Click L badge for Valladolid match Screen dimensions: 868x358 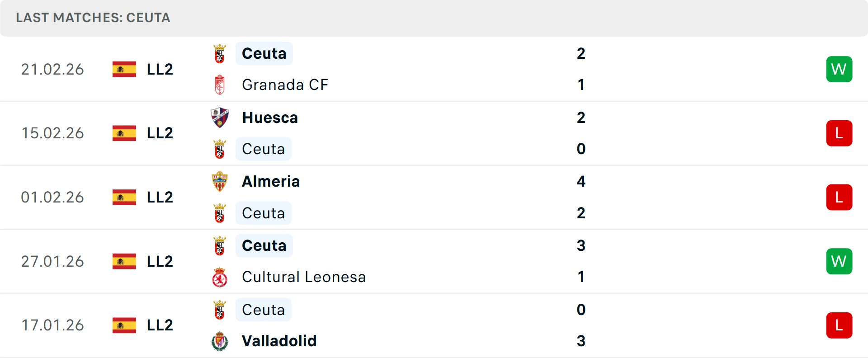[x=839, y=325]
